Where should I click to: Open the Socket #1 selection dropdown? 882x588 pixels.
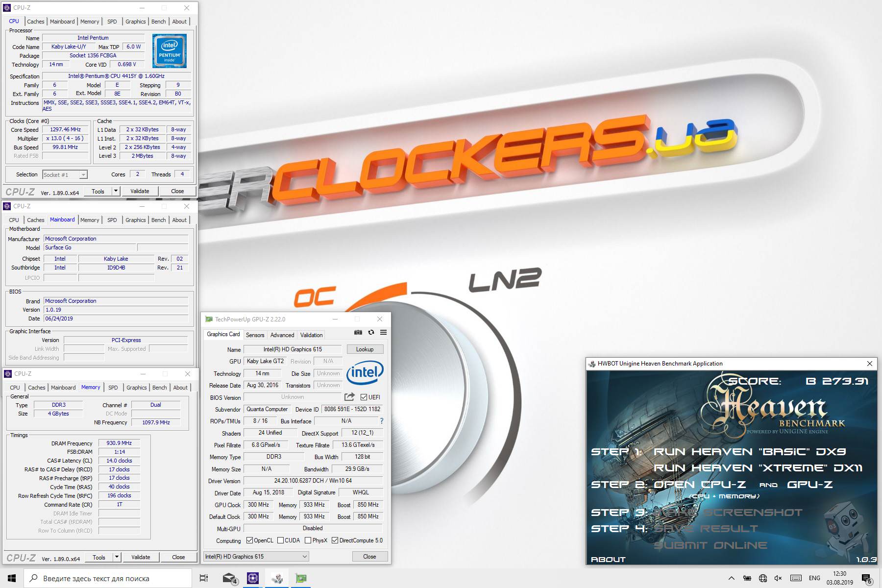point(65,174)
